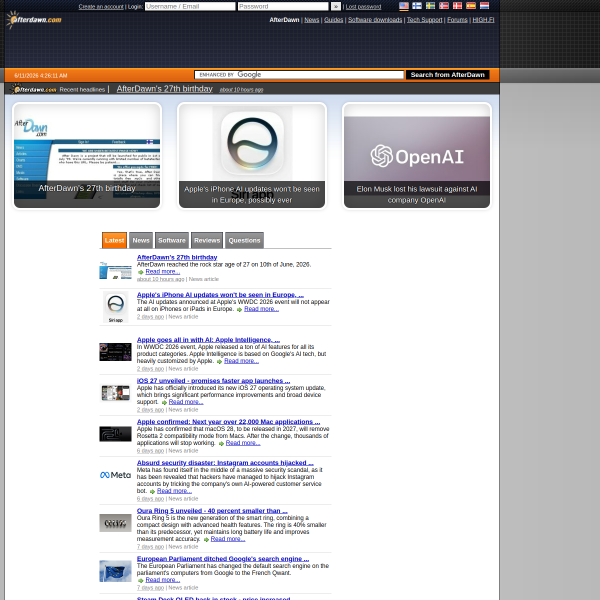Image resolution: width=600 pixels, height=600 pixels.
Task: Click the Oura Ring article thumbnail
Action: (x=115, y=523)
